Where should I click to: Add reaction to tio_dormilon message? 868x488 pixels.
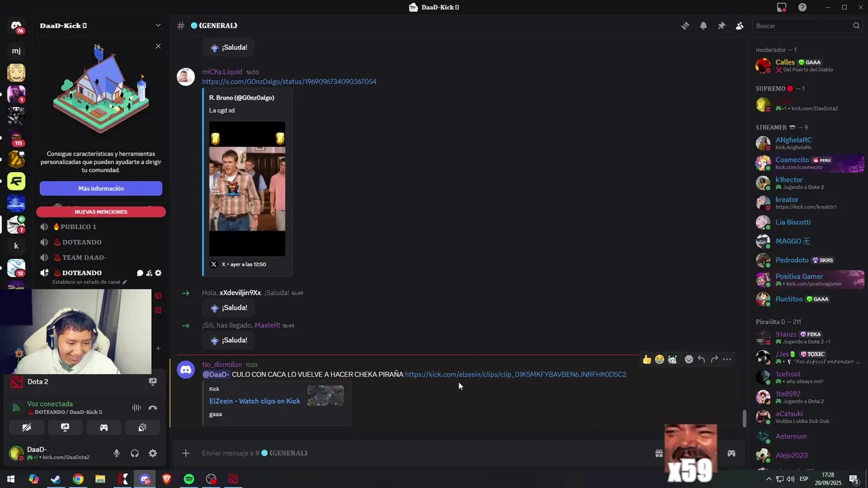click(689, 359)
